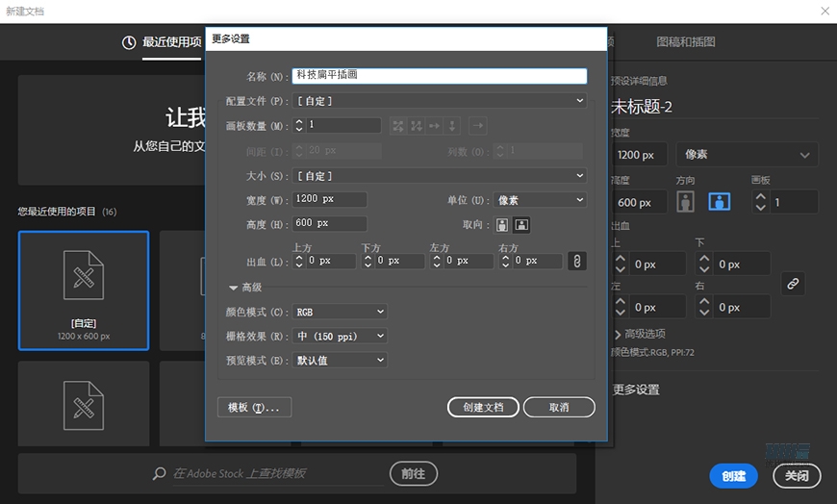Click the 上方 bleed stepper in the dialog
The width and height of the screenshot is (837, 504).
pos(299,261)
